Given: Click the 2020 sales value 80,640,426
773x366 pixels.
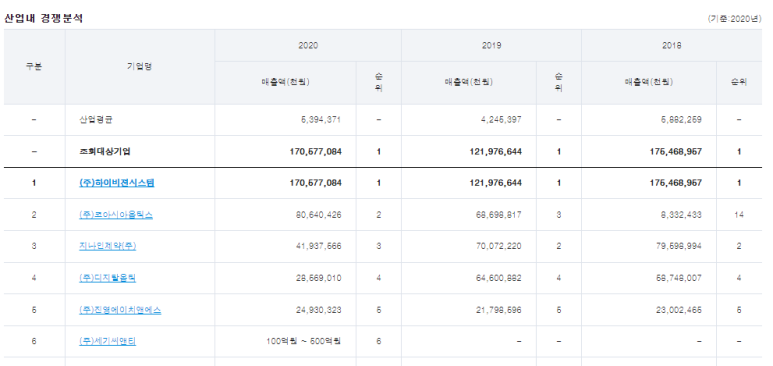Looking at the screenshot, I should [318, 215].
